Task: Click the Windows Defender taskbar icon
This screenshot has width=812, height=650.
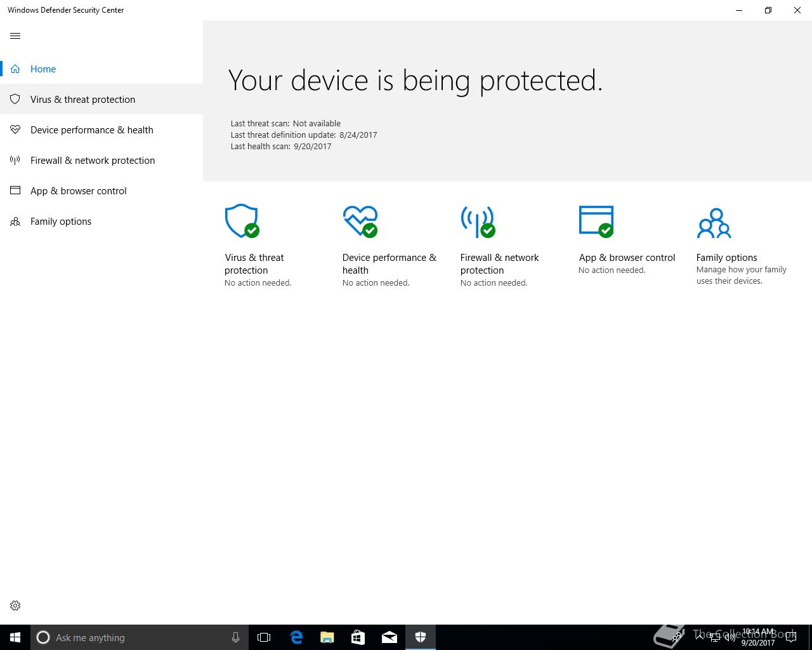Action: coord(421,637)
